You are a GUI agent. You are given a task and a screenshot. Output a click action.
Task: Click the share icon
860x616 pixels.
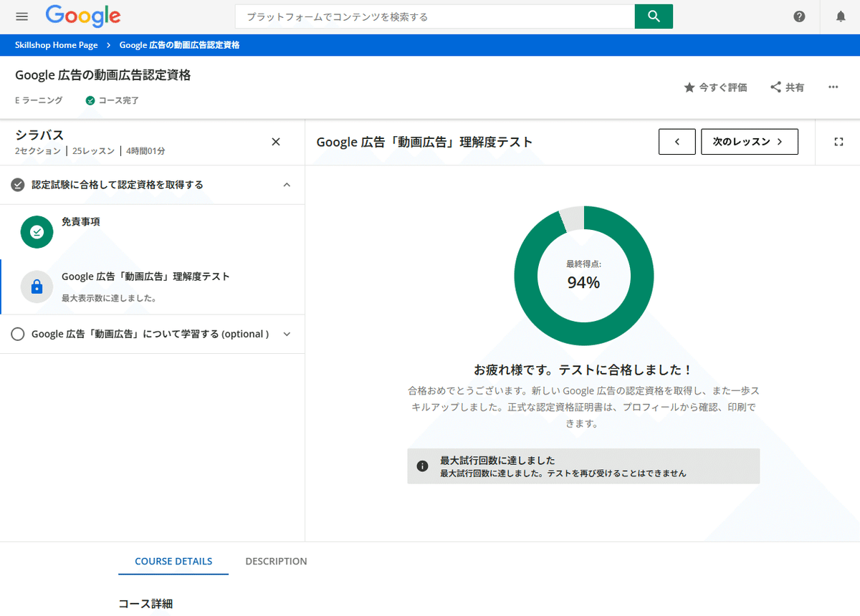pyautogui.click(x=775, y=87)
